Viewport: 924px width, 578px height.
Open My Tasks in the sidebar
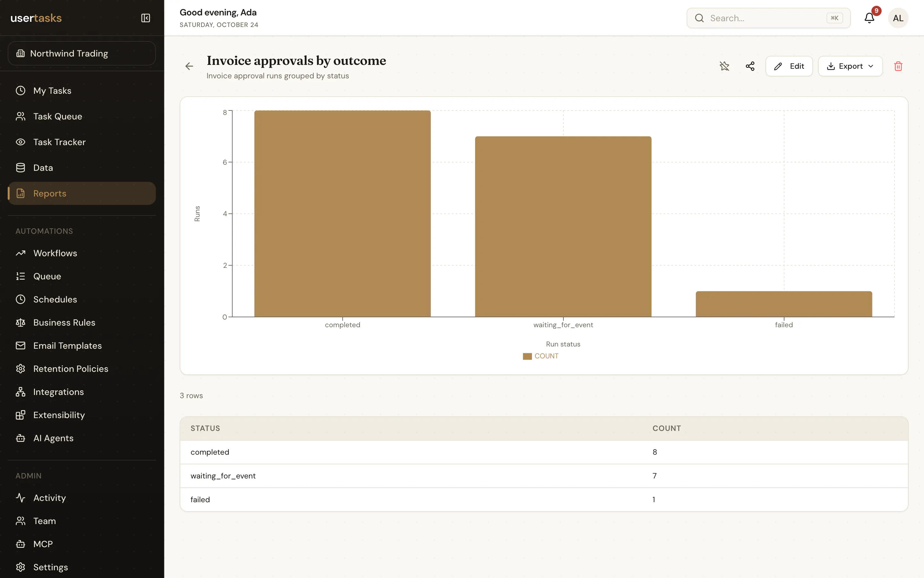[x=82, y=91]
